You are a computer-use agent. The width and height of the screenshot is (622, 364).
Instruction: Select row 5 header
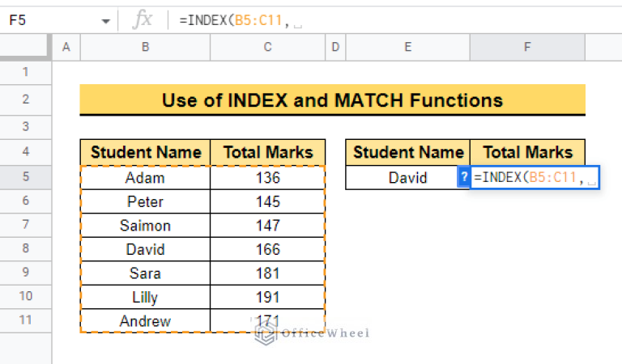point(26,177)
